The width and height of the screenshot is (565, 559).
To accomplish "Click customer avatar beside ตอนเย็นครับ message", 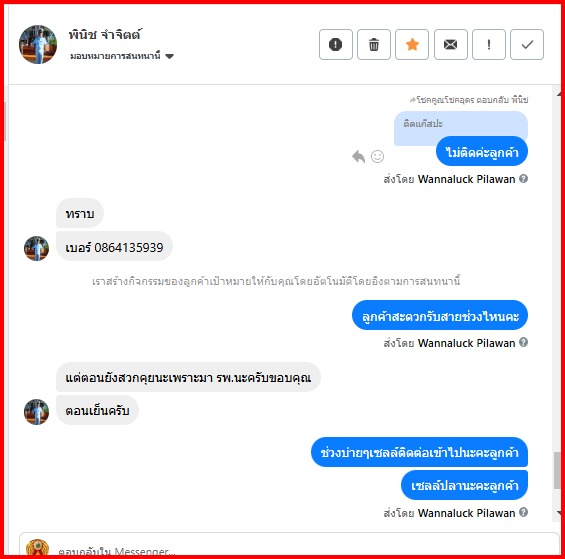I will click(x=36, y=412).
